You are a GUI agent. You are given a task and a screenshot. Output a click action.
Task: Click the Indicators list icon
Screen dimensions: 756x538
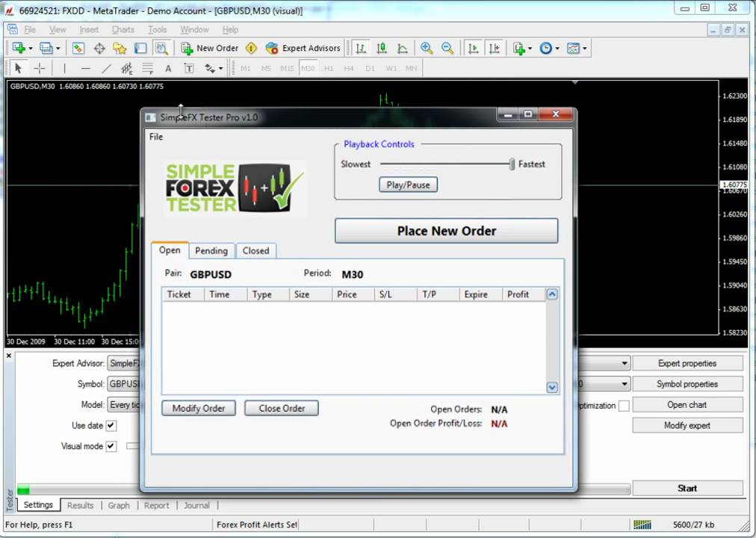point(518,49)
